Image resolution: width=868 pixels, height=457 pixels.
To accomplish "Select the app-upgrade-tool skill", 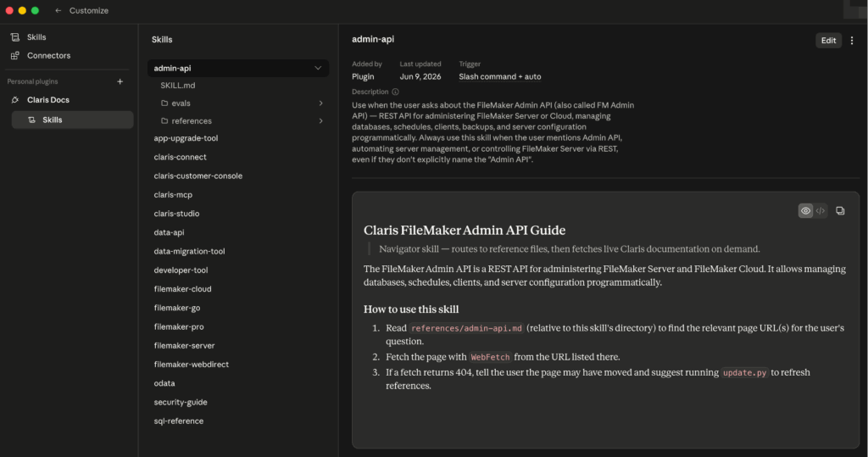I will 186,138.
